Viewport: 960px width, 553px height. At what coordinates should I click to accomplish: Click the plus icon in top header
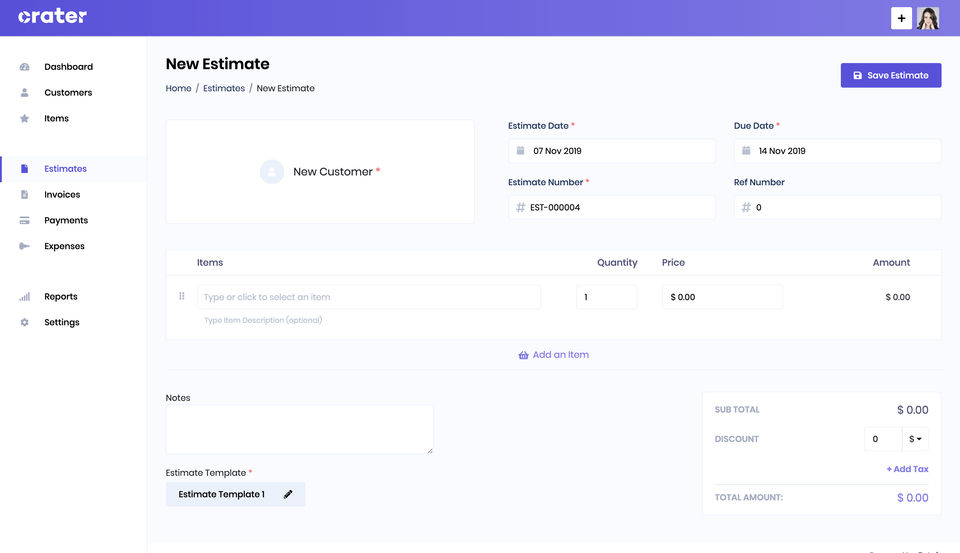(x=901, y=18)
